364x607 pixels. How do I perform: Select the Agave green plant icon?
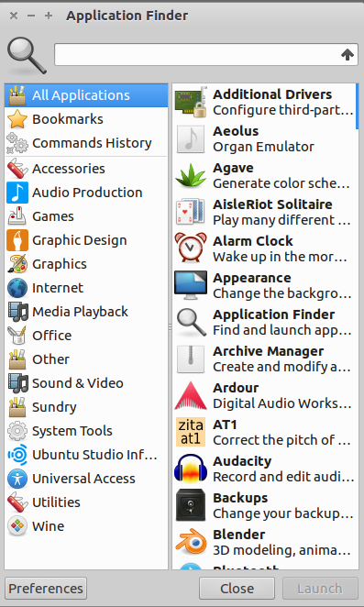pyautogui.click(x=191, y=175)
